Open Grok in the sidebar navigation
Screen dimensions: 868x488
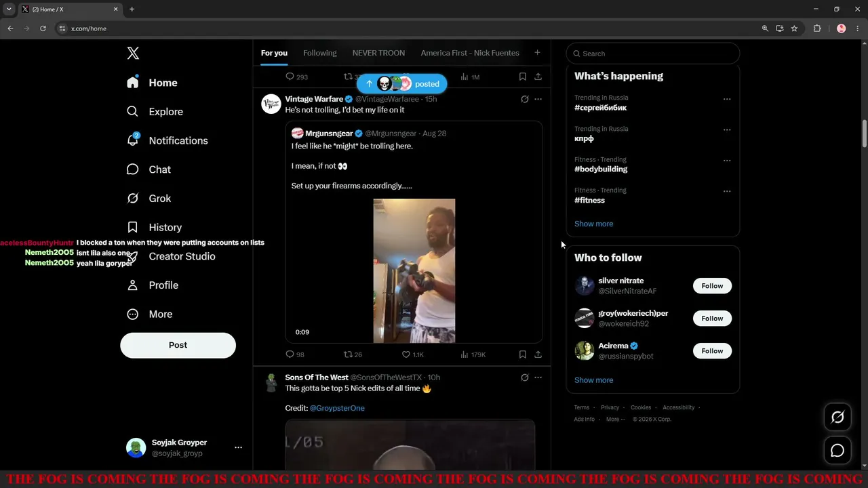click(149, 199)
